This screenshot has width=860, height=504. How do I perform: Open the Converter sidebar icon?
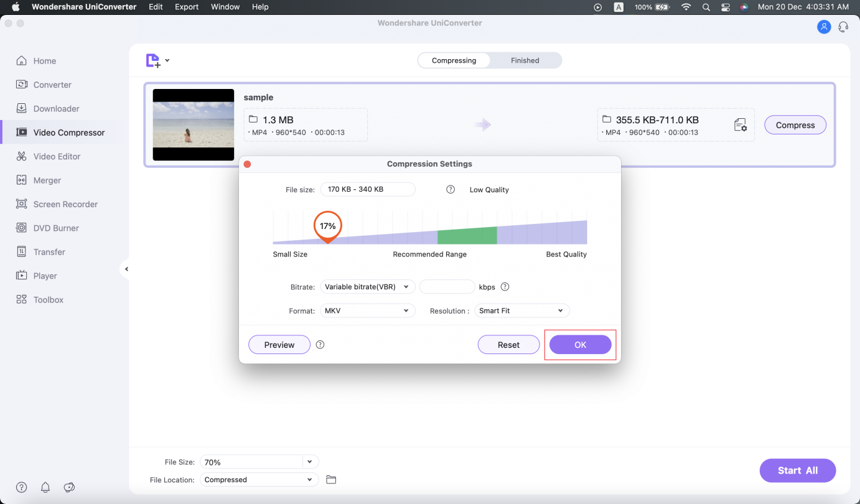pyautogui.click(x=22, y=85)
